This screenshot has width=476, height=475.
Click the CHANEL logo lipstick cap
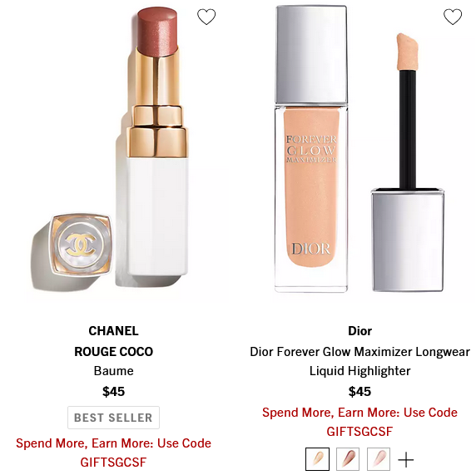pos(81,245)
